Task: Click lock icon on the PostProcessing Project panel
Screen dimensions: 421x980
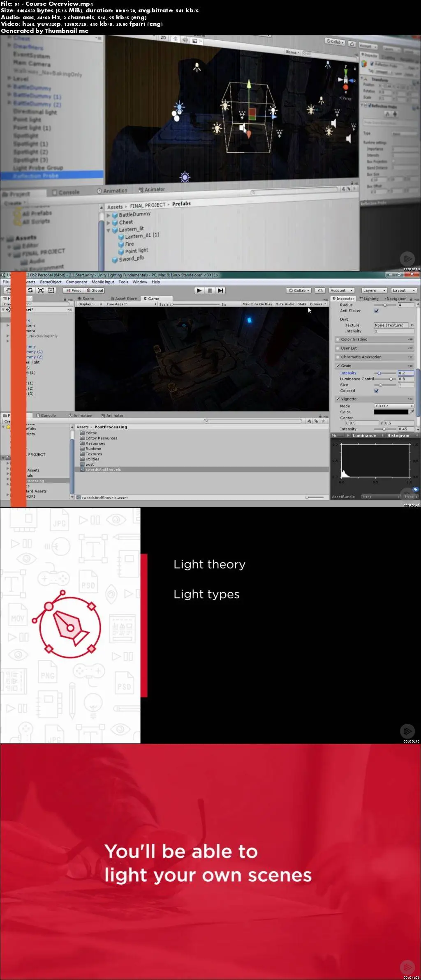Action: tap(319, 415)
